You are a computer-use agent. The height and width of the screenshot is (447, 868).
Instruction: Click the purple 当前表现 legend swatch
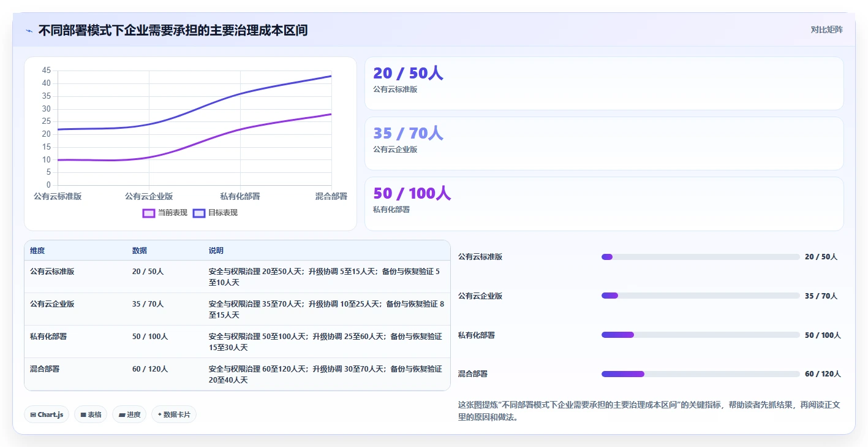(x=148, y=213)
